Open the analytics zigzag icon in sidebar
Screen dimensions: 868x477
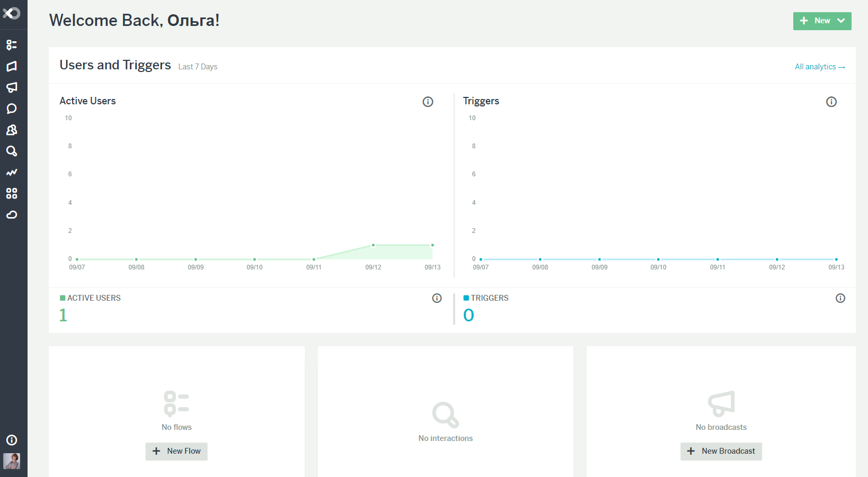click(x=12, y=173)
